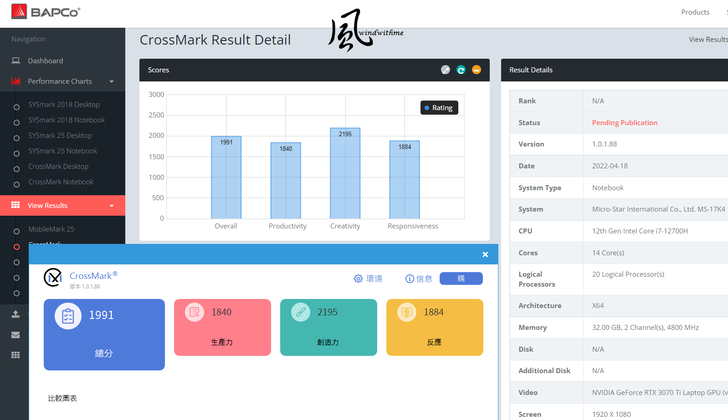Open the Dashboard from the navigation sidebar
728x420 pixels.
(45, 61)
